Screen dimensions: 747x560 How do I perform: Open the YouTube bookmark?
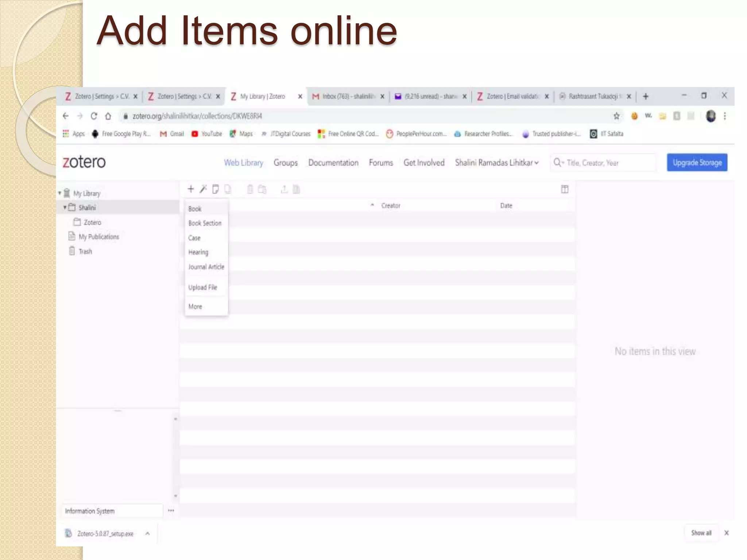(x=207, y=134)
